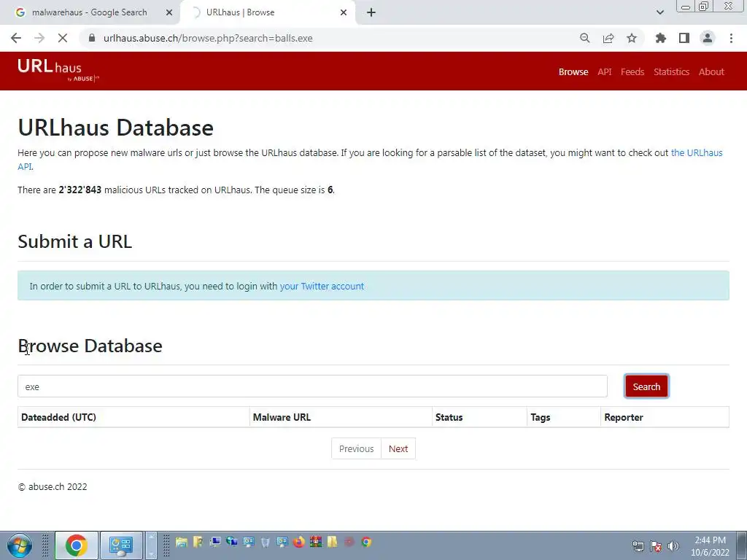View site info lock icon
The width and height of the screenshot is (747, 560).
point(92,38)
